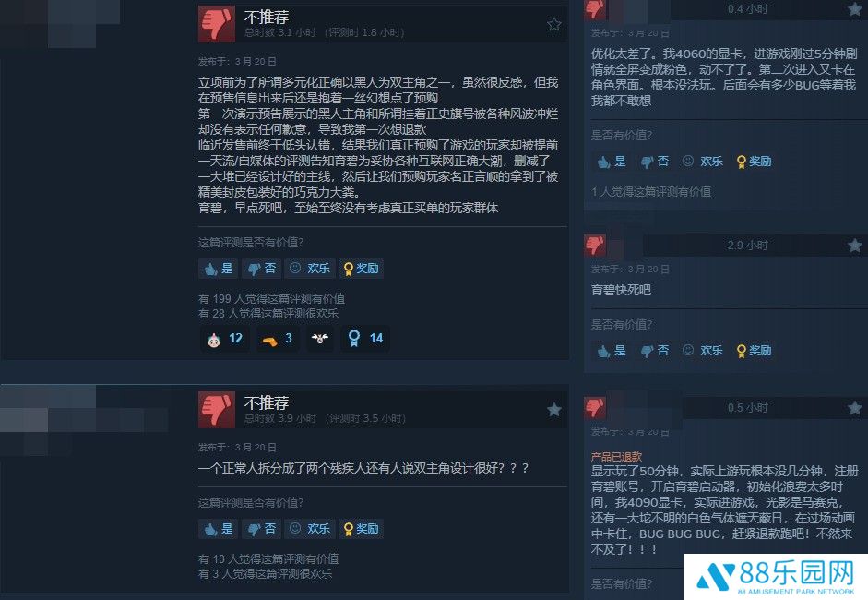Click the outline star on the first review header
Viewport: 868px width, 600px height.
[553, 24]
